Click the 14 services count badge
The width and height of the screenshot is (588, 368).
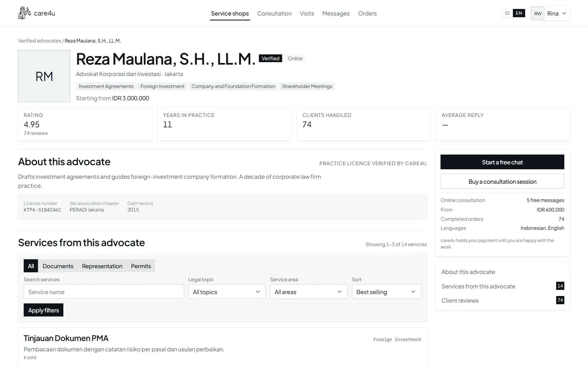[560, 286]
